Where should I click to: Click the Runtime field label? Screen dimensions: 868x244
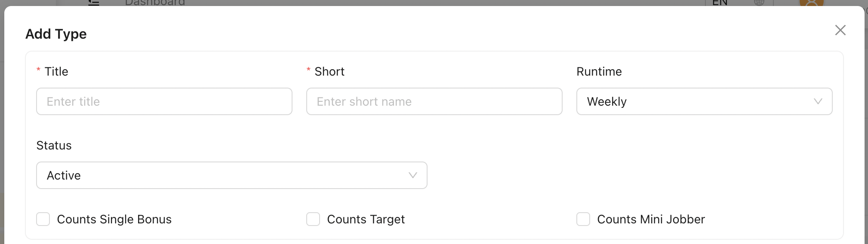tap(599, 71)
